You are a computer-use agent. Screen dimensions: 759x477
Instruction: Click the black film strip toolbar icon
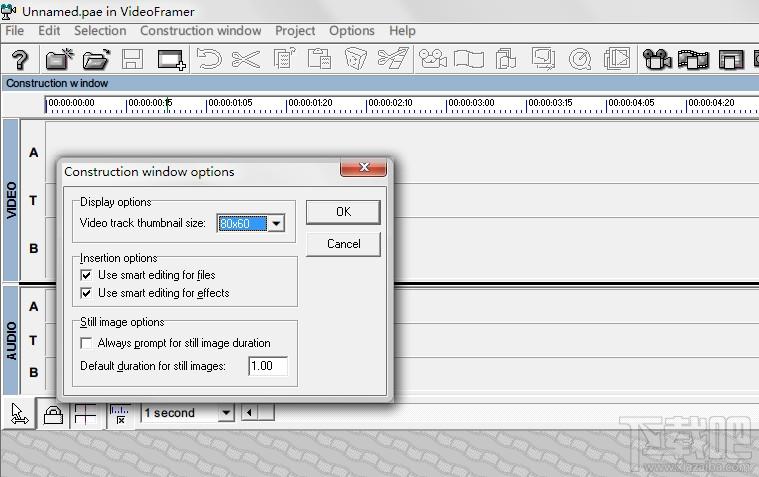tap(693, 60)
